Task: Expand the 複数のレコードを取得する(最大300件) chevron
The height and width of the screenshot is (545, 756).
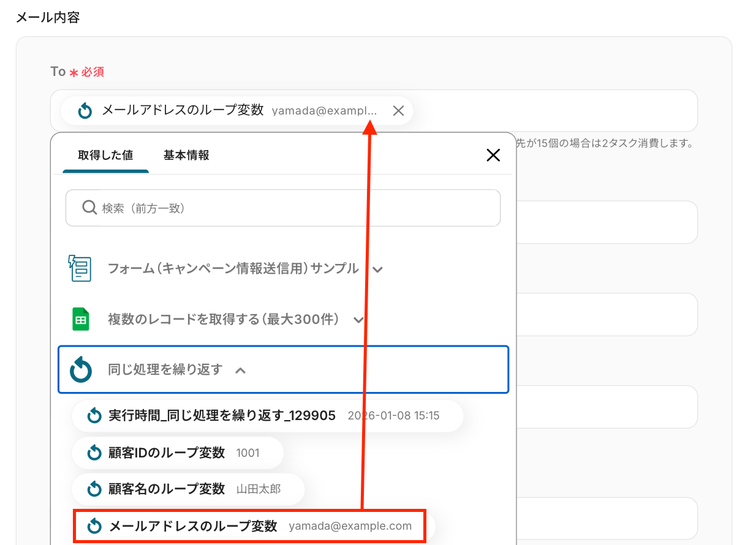Action: point(359,320)
